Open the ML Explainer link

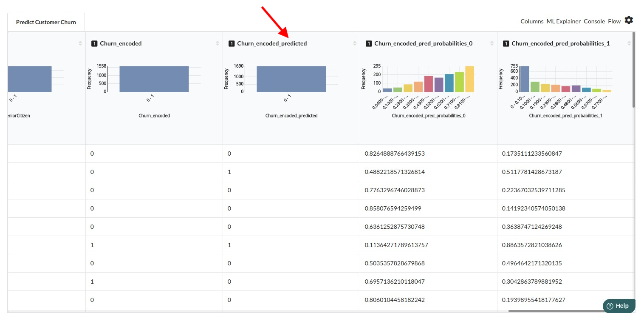pos(563,21)
